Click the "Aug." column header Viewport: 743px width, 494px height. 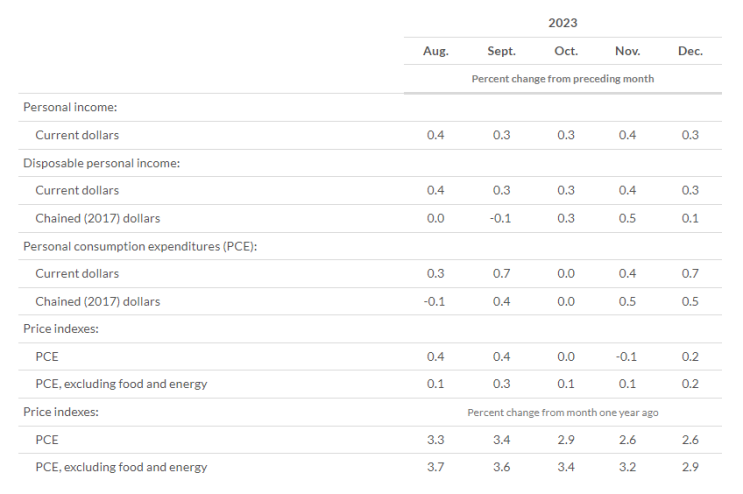point(436,51)
